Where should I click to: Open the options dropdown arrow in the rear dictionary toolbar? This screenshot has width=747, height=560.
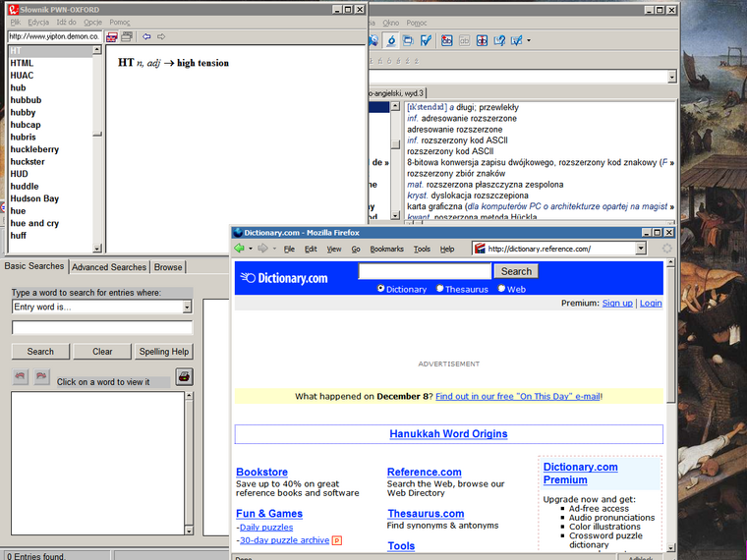[529, 40]
